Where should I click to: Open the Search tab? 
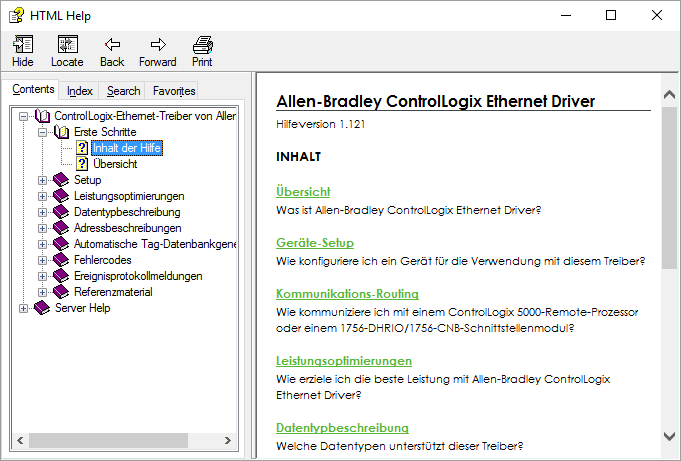(x=123, y=91)
